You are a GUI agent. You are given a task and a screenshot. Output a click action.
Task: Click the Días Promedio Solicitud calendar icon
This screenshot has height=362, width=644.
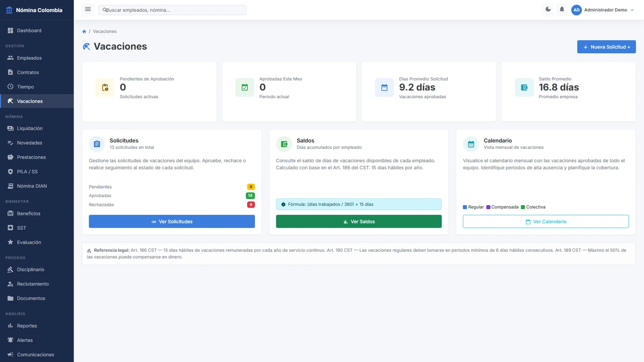(384, 88)
